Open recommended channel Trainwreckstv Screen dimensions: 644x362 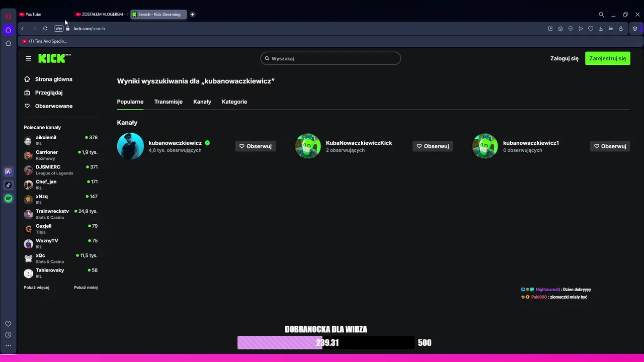(60, 214)
